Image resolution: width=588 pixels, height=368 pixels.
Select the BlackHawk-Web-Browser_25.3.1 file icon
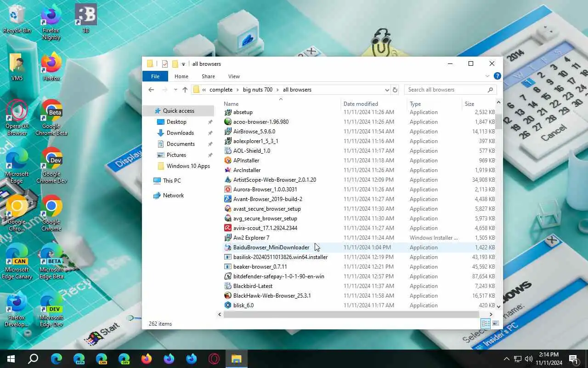click(227, 296)
